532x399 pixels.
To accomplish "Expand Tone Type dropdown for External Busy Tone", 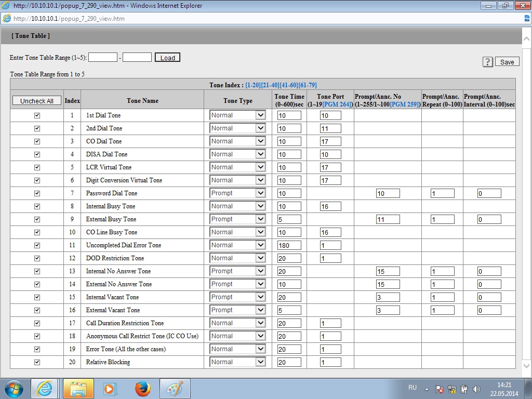I will coord(237,219).
